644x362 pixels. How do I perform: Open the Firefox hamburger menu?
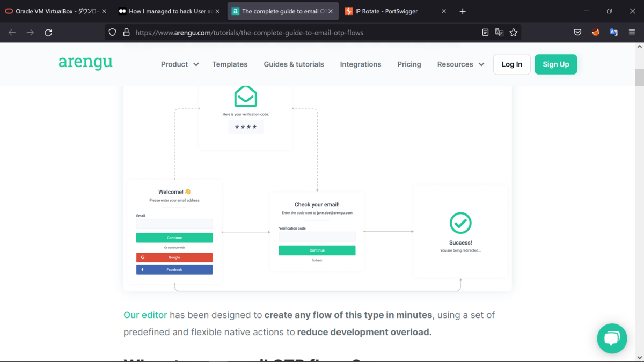632,33
